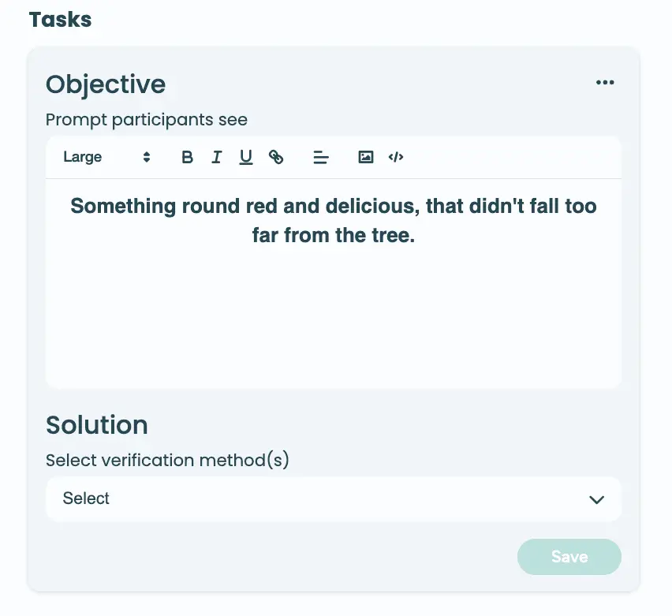
Task: Open the text alignment options
Action: coord(320,157)
